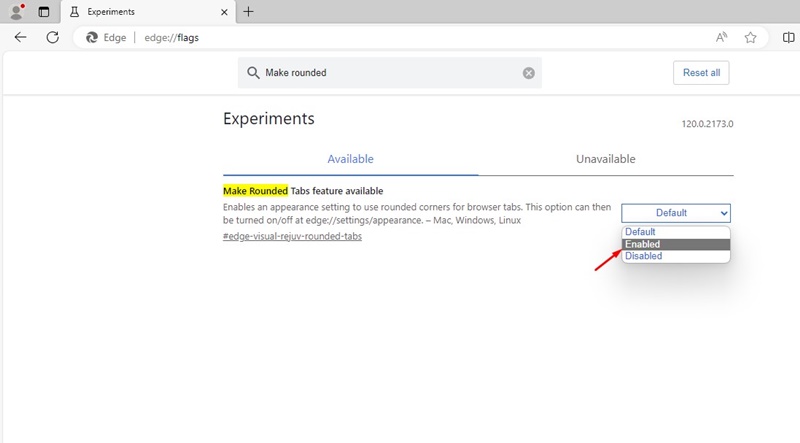Choose Disabled from dropdown list
The width and height of the screenshot is (800, 443).
tap(676, 256)
